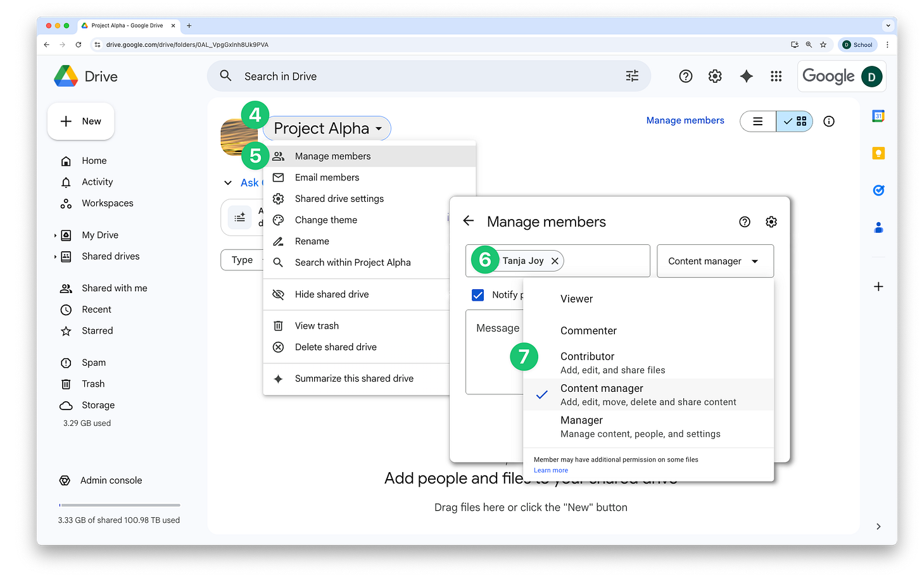922x588 pixels.
Task: Select the Manager role option
Action: coord(648,427)
